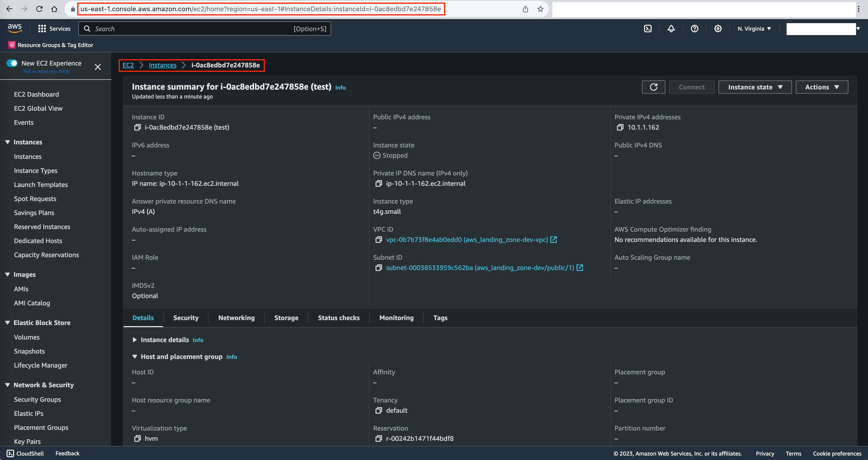Viewport: 868px width, 460px height.
Task: Close the New EC2 Experience banner
Action: click(98, 67)
